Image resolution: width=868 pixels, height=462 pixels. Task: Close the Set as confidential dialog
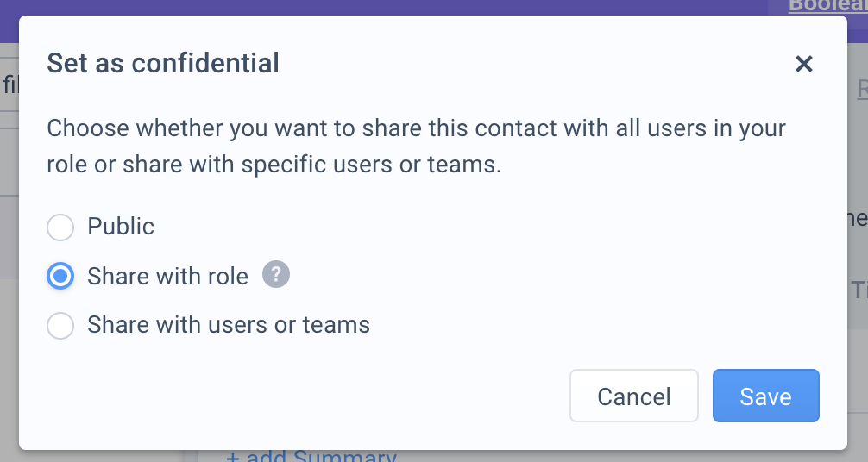coord(804,64)
